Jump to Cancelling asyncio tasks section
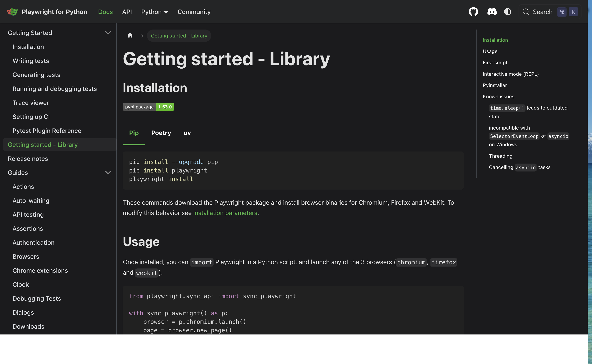This screenshot has height=364, width=592. [520, 167]
